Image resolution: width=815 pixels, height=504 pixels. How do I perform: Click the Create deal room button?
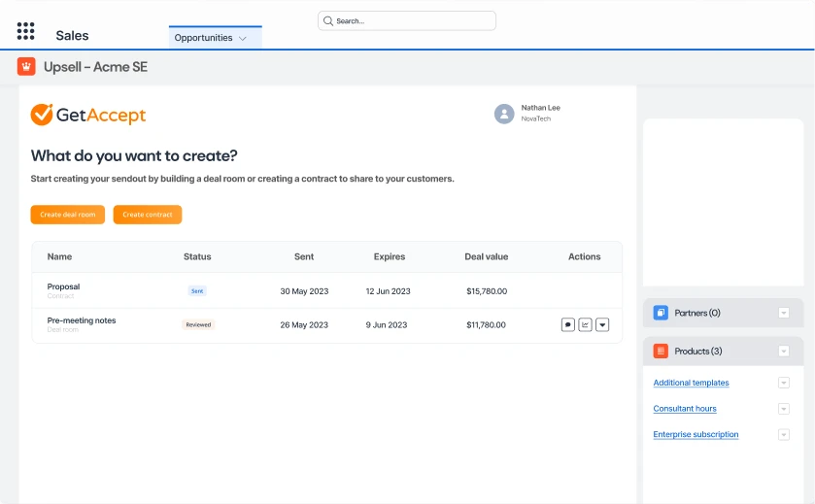click(68, 215)
